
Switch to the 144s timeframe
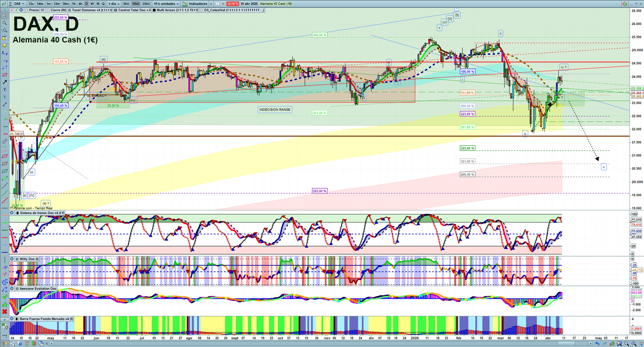pyautogui.click(x=40, y=4)
